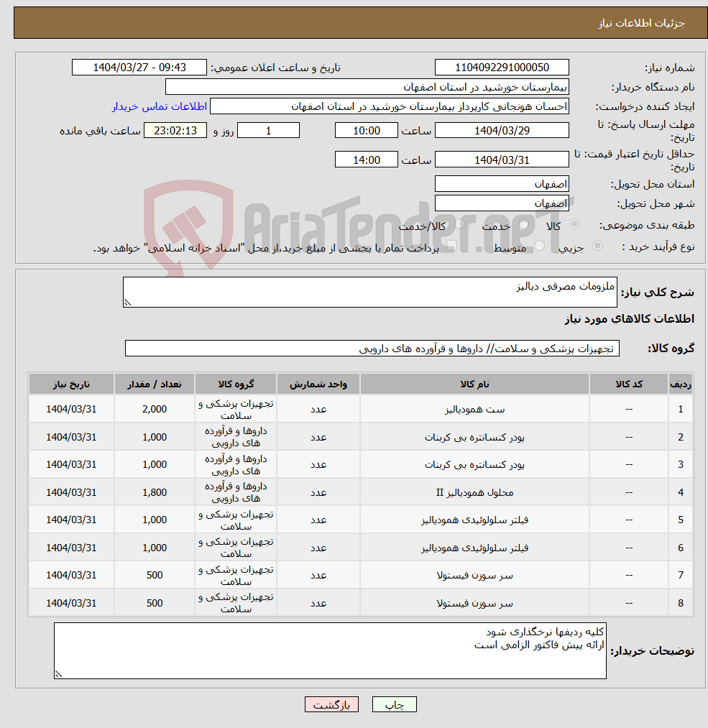Click سر سوزن فیستولا in row 7

pyautogui.click(x=474, y=576)
